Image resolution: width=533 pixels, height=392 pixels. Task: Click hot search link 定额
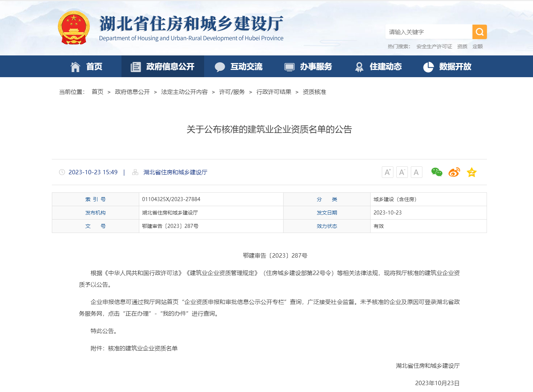[478, 46]
